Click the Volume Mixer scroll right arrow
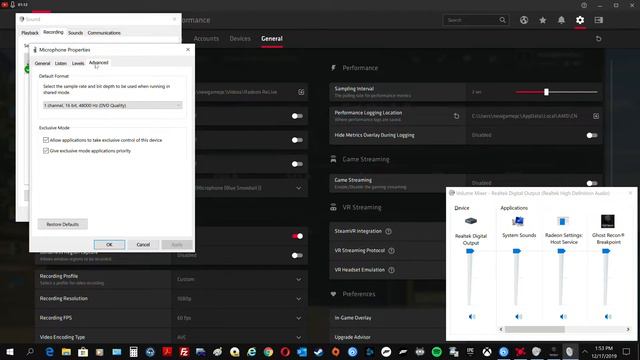 pos(628,329)
